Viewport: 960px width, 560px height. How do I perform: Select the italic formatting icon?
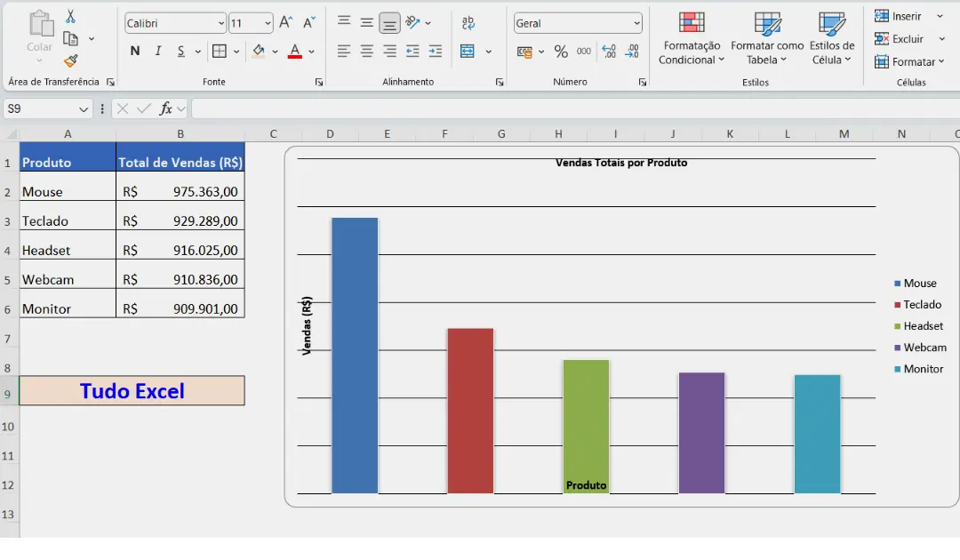tap(158, 51)
